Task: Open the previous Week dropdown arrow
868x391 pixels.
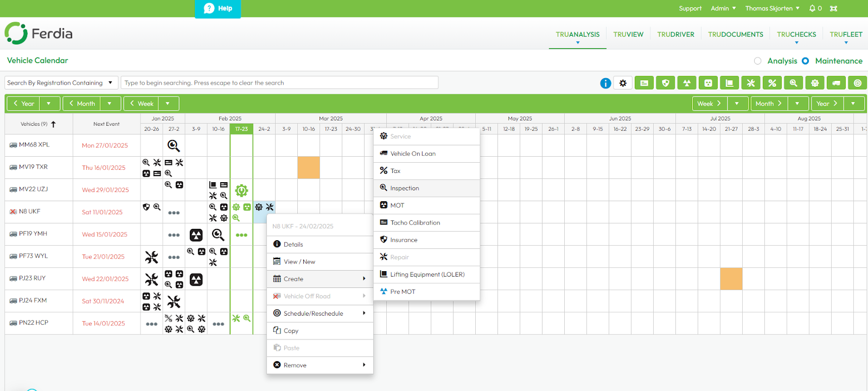Action: pos(168,104)
